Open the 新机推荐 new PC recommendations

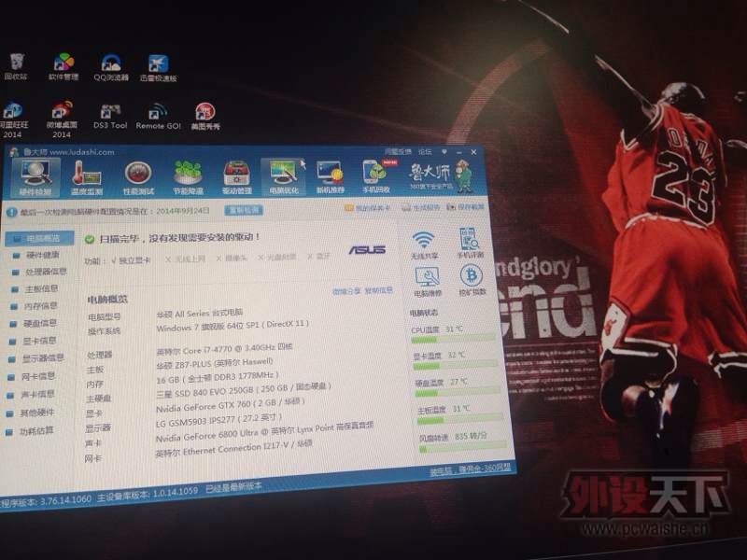[x=331, y=176]
